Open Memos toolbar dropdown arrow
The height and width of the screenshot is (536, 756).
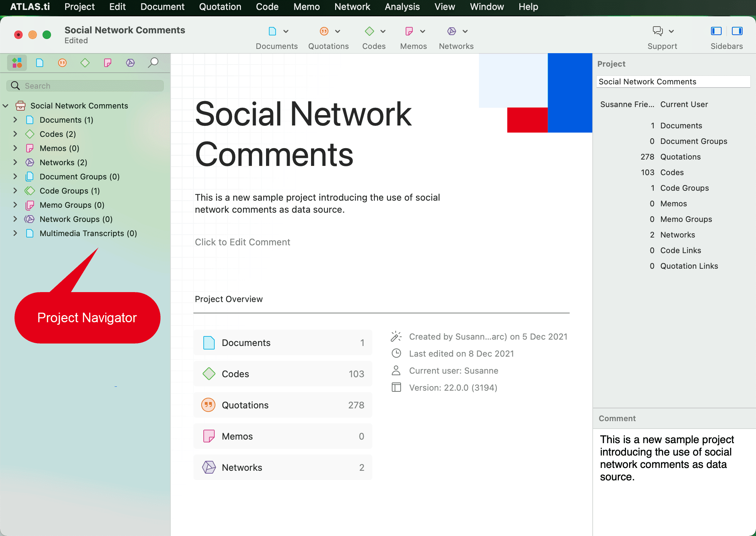tap(423, 31)
